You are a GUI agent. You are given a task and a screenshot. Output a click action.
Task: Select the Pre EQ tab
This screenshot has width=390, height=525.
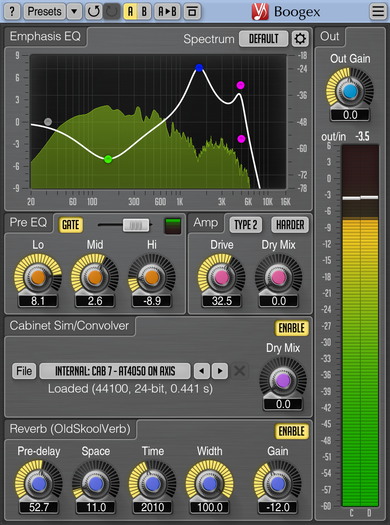[x=28, y=222]
